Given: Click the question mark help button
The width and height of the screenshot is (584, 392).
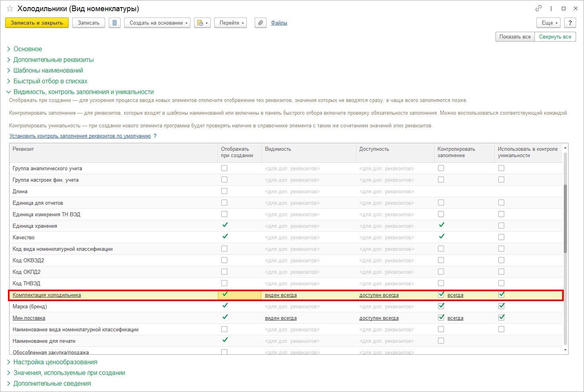Looking at the screenshot, I should pos(570,23).
